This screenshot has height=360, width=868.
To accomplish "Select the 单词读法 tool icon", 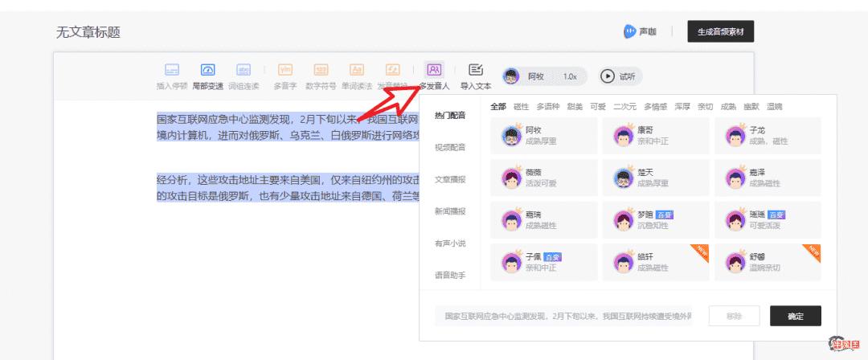I will pyautogui.click(x=357, y=70).
